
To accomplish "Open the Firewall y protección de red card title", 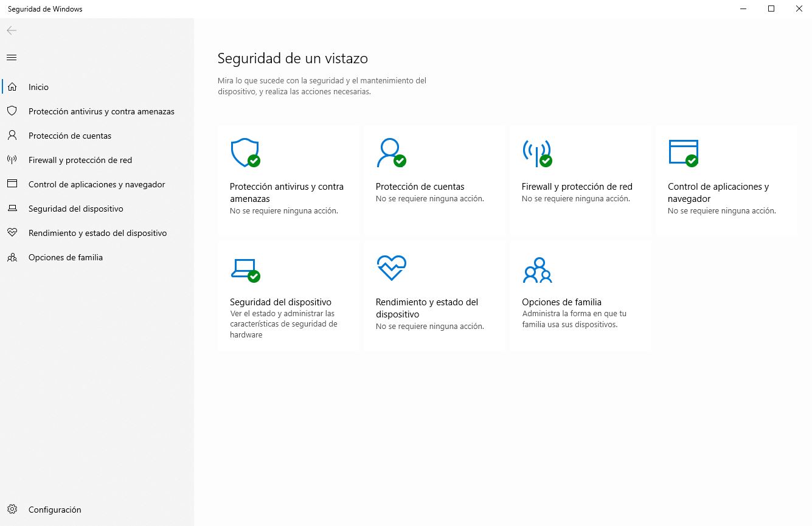I will tap(577, 187).
